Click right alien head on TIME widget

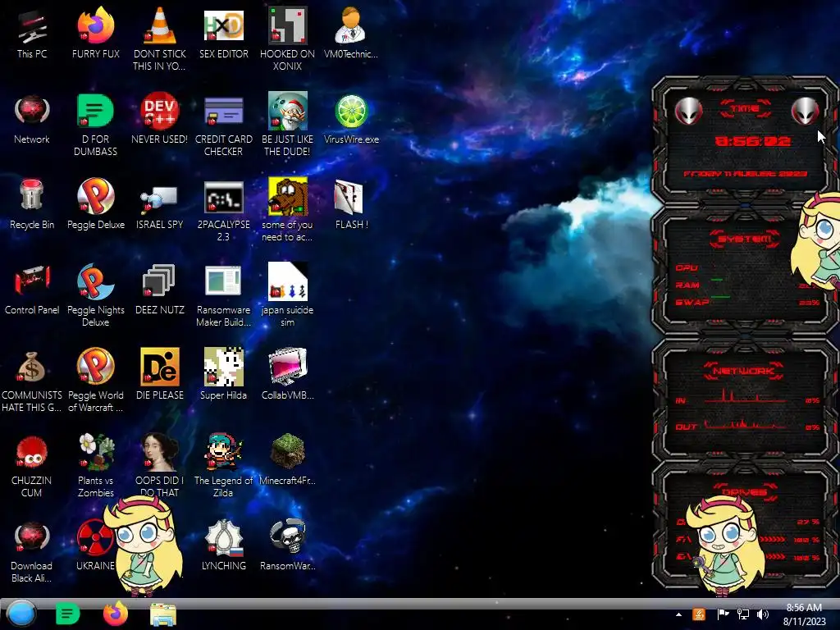(806, 111)
